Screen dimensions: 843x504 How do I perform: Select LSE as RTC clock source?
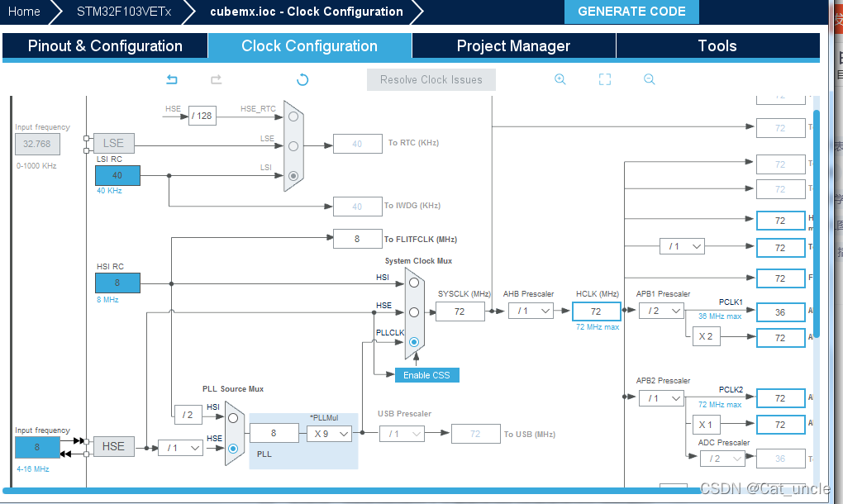(x=293, y=146)
